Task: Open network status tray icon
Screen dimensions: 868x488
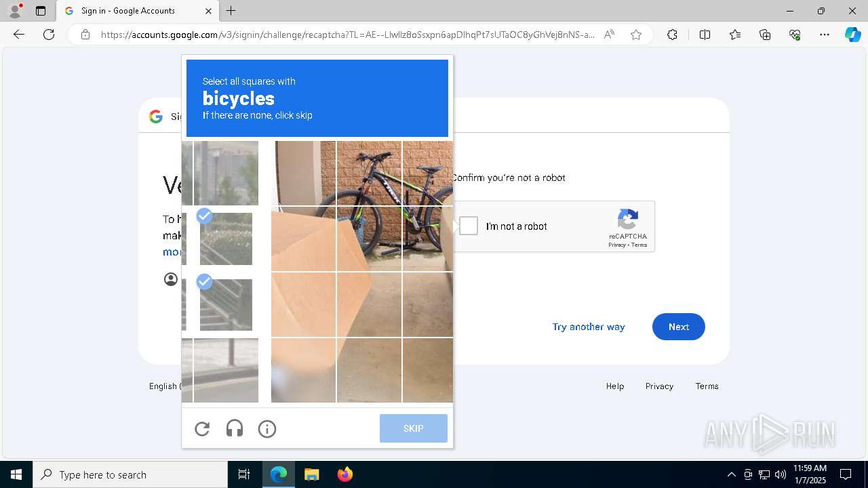Action: pyautogui.click(x=764, y=474)
